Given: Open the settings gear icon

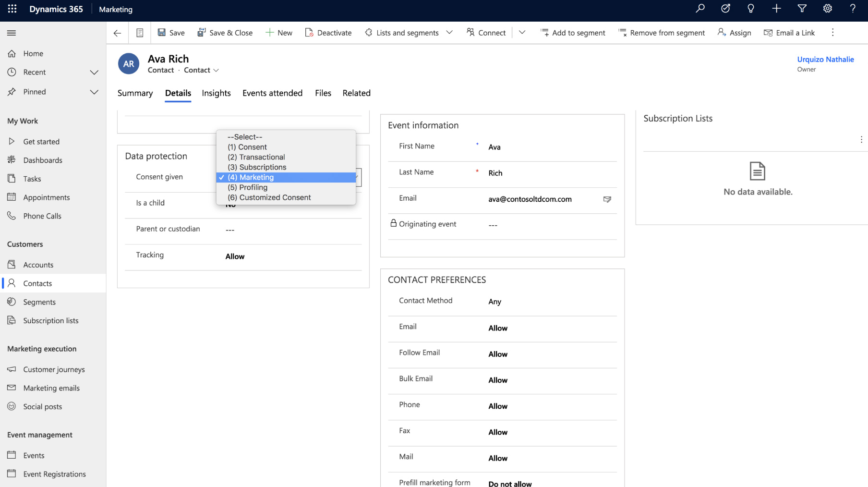Looking at the screenshot, I should pos(827,9).
